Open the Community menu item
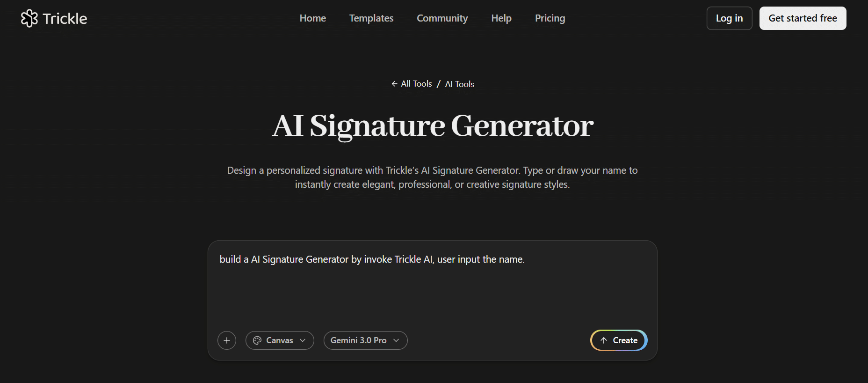This screenshot has height=383, width=868. pyautogui.click(x=442, y=18)
